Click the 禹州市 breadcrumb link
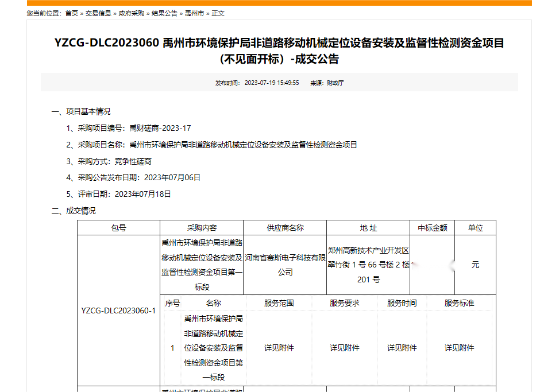The width and height of the screenshot is (540, 392). pos(194,13)
